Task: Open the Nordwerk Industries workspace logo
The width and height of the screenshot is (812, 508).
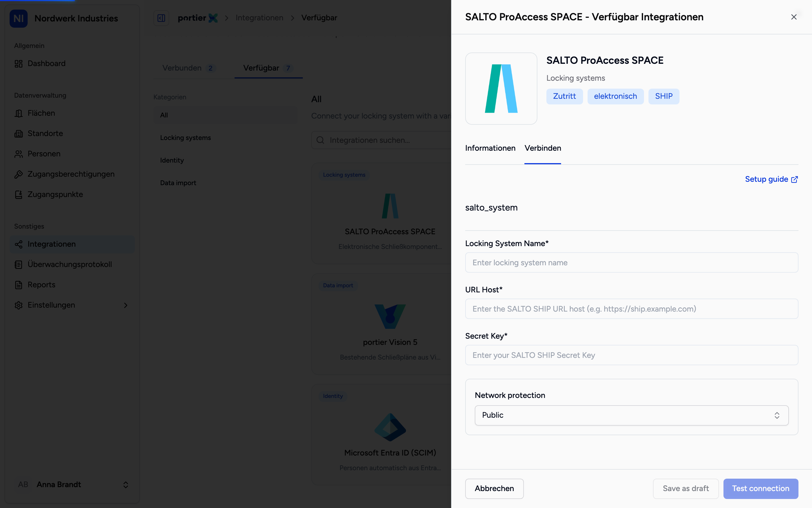Action: coord(18,18)
